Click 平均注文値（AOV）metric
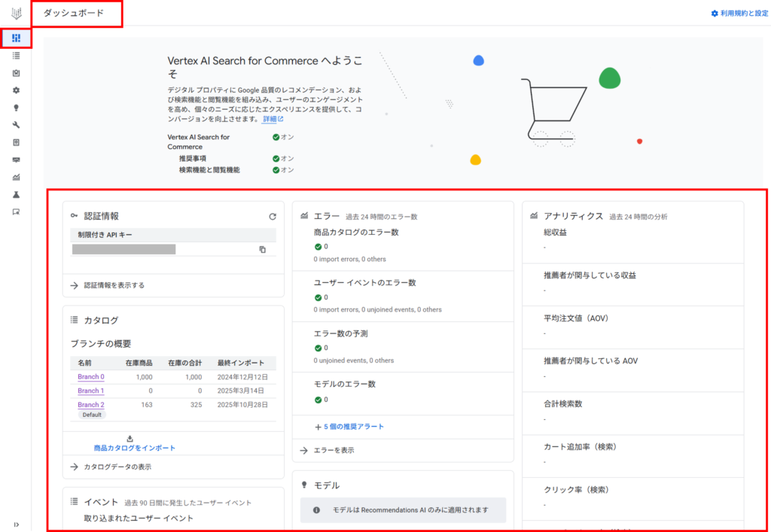The width and height of the screenshot is (771, 532). pos(577,318)
